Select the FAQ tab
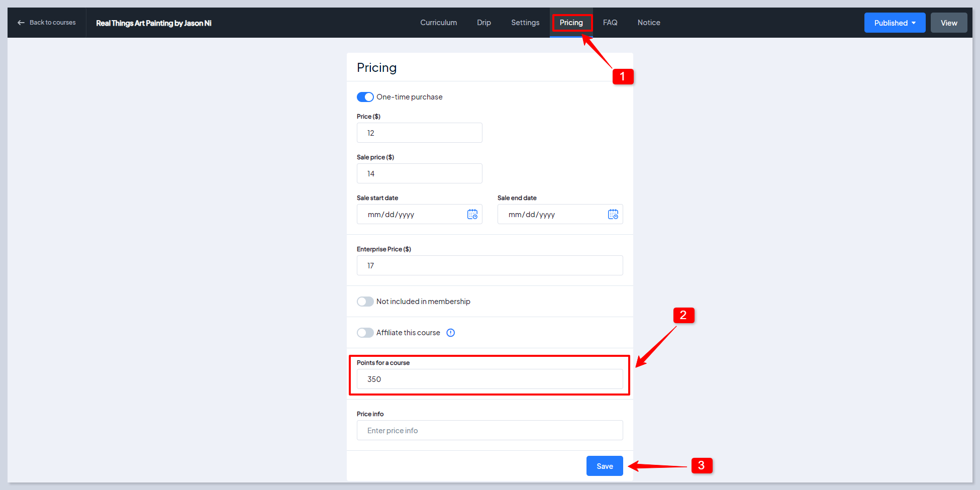 (x=610, y=23)
